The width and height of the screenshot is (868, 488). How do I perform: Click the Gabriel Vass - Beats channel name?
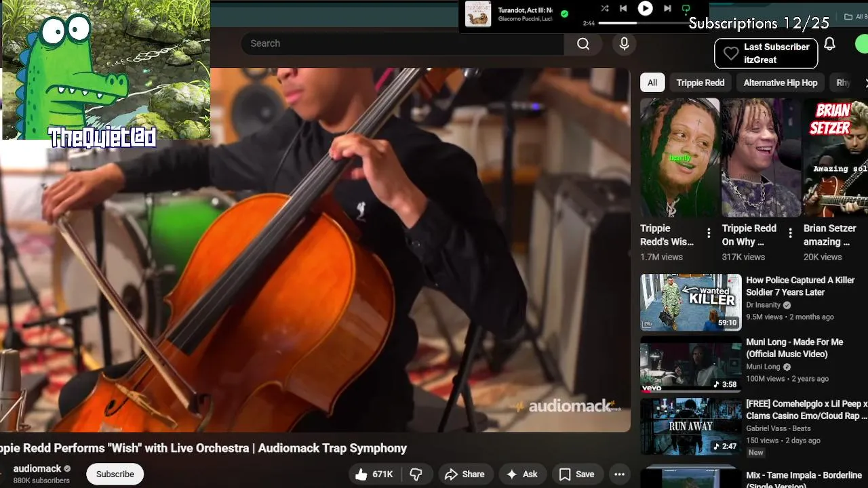778,428
